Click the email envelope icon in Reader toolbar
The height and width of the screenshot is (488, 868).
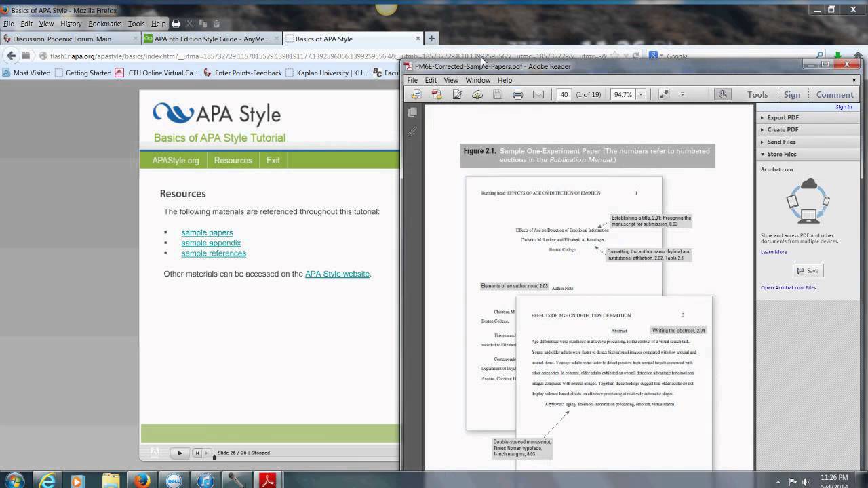pyautogui.click(x=538, y=94)
